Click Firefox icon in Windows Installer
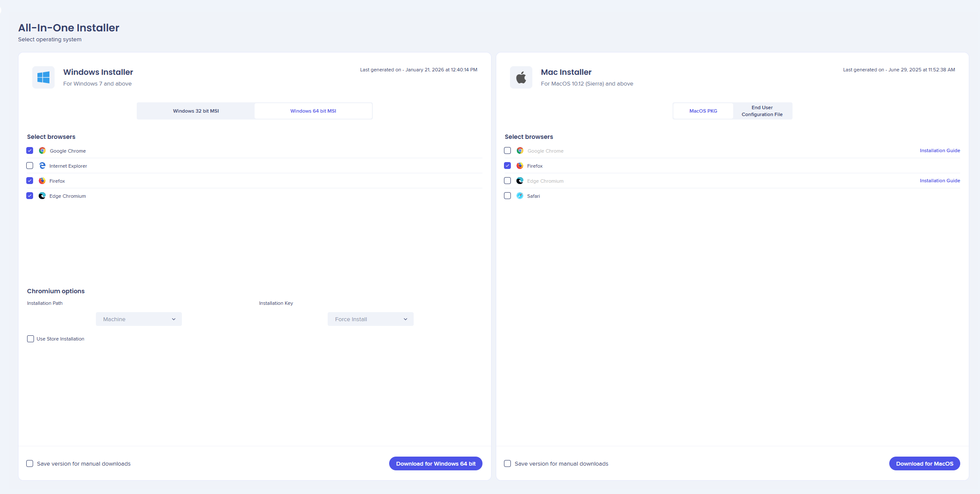Screen dimensions: 980x494 pos(42,181)
